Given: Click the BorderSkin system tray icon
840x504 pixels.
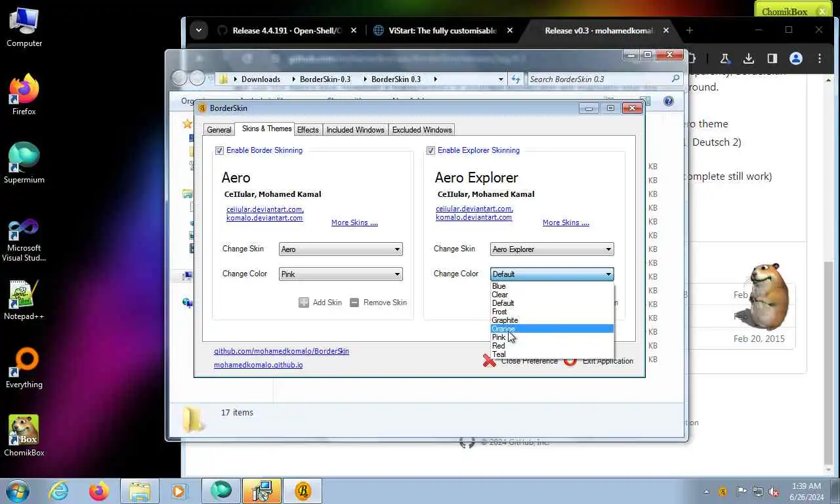Looking at the screenshot, I should point(723,491).
